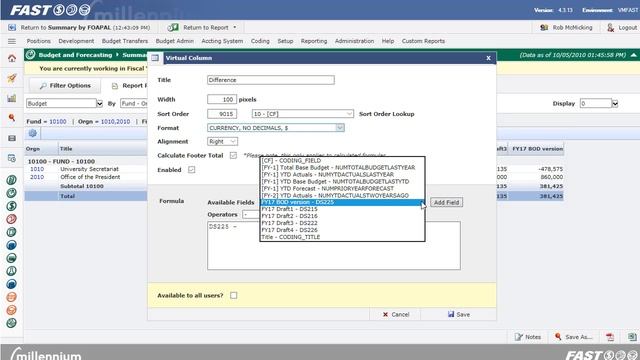Image resolution: width=640 pixels, height=360 pixels.
Task: Toggle the Enabled checkbox
Action: coord(191,170)
